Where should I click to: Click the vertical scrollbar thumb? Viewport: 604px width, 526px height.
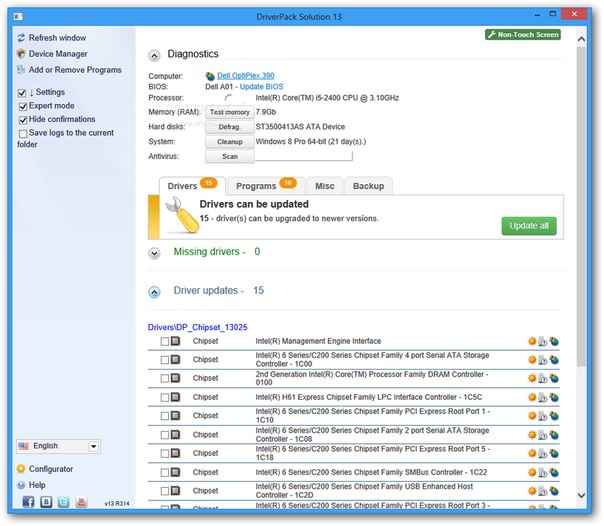point(581,206)
